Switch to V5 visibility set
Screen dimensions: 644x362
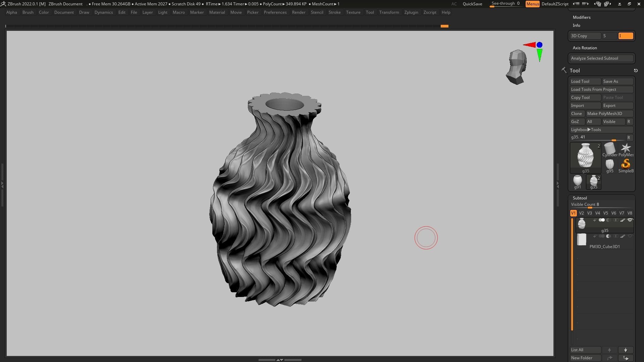point(605,213)
